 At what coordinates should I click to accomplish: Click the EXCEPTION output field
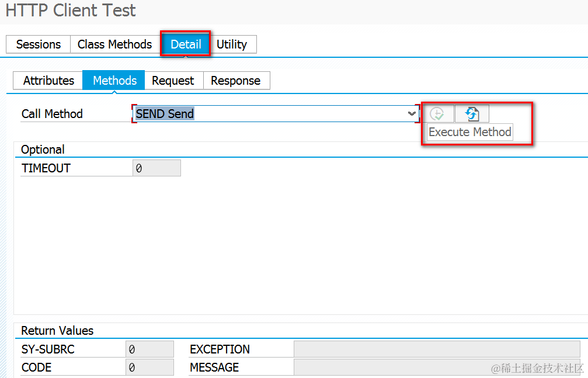pos(437,349)
